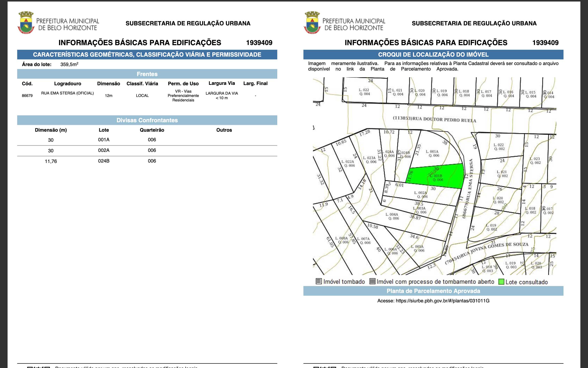Click lot label 'L. 022 Q. 004' on the map

pos(364,92)
